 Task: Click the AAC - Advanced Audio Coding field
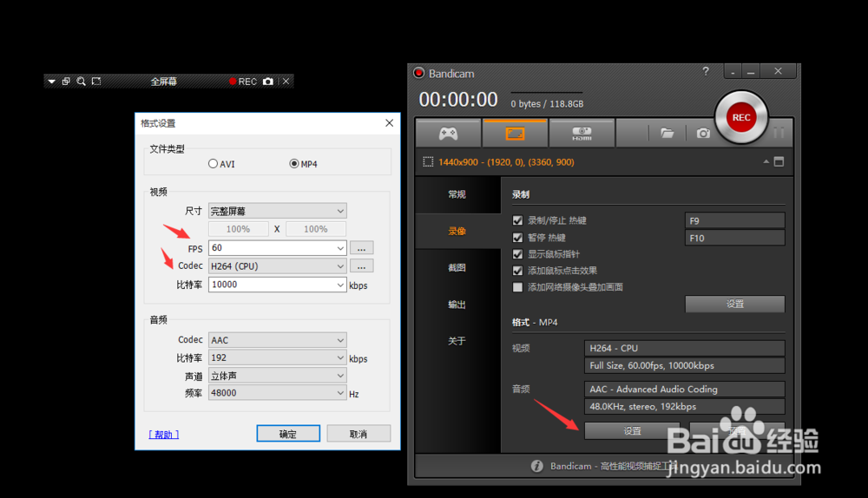685,389
